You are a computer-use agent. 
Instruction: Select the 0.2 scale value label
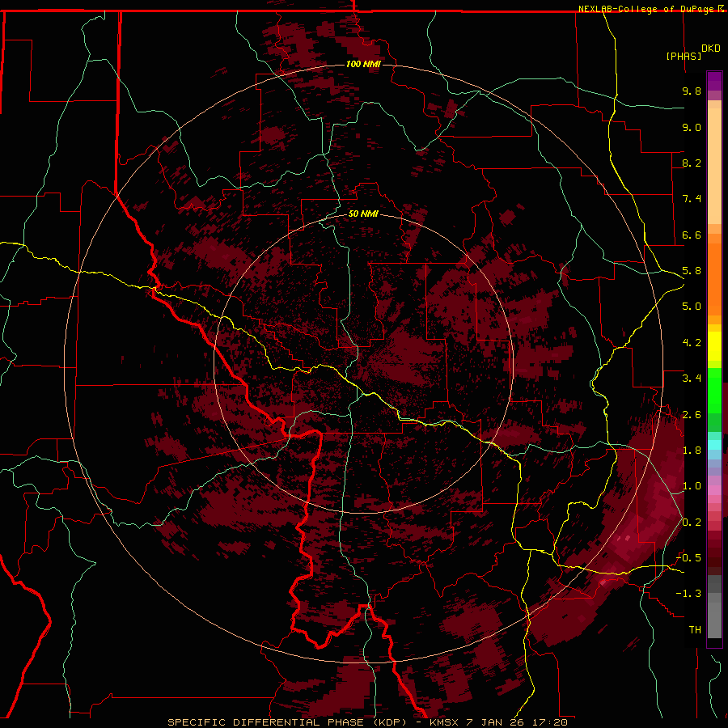pos(692,523)
